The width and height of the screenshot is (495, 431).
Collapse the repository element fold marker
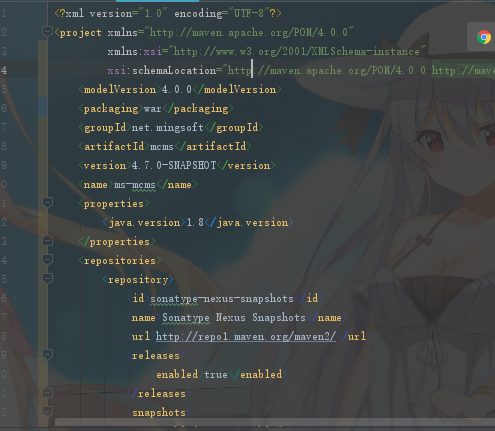[47, 278]
